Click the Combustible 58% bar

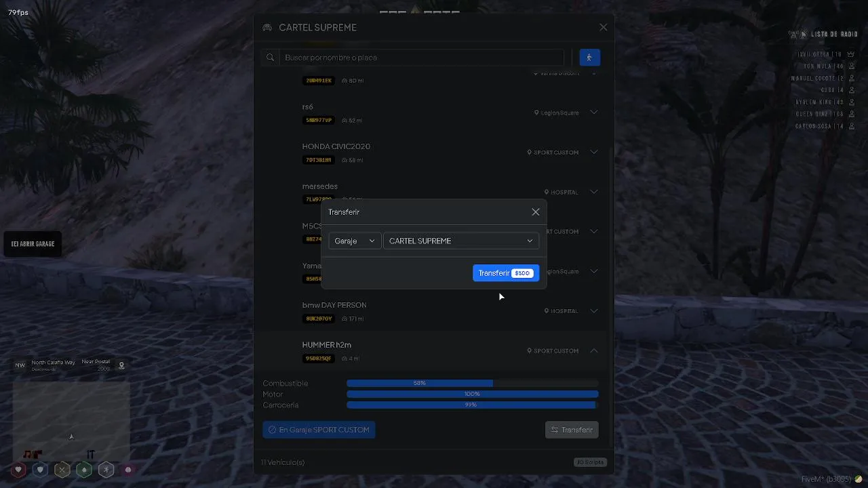pyautogui.click(x=473, y=383)
